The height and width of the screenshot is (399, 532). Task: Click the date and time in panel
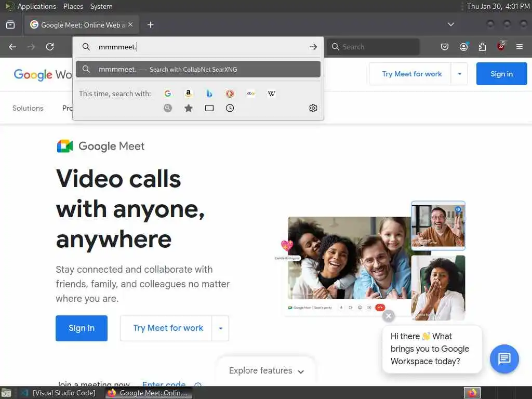[x=498, y=6]
